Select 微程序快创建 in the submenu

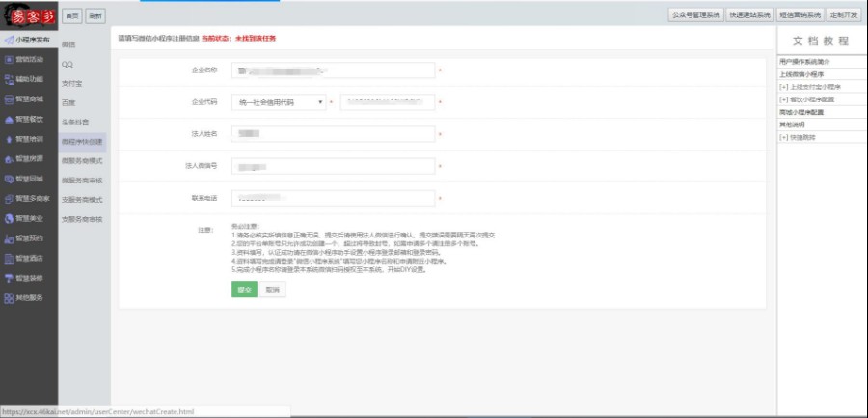tap(82, 142)
